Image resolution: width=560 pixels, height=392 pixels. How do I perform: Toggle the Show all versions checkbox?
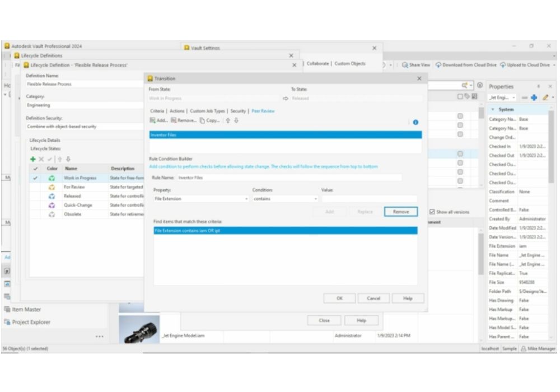coord(432,212)
